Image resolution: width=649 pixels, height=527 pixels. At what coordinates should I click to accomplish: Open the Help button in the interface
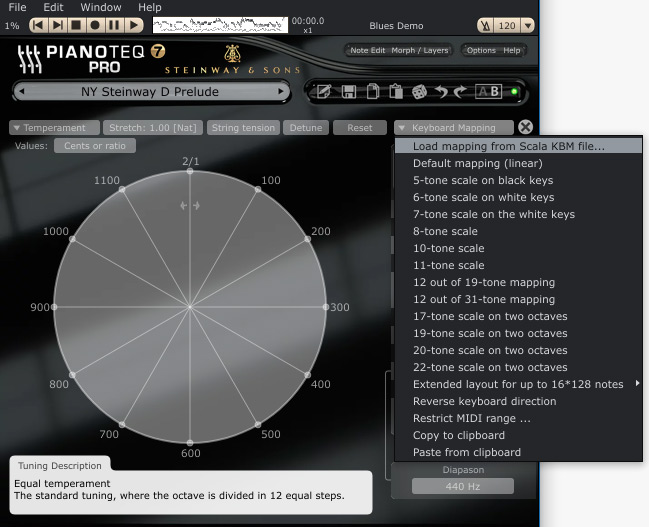coord(512,50)
